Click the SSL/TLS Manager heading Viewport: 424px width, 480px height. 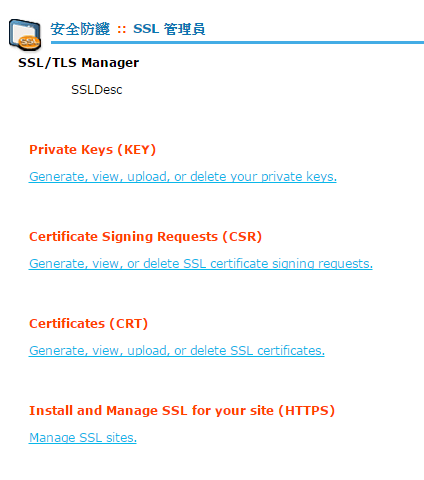(x=78, y=63)
